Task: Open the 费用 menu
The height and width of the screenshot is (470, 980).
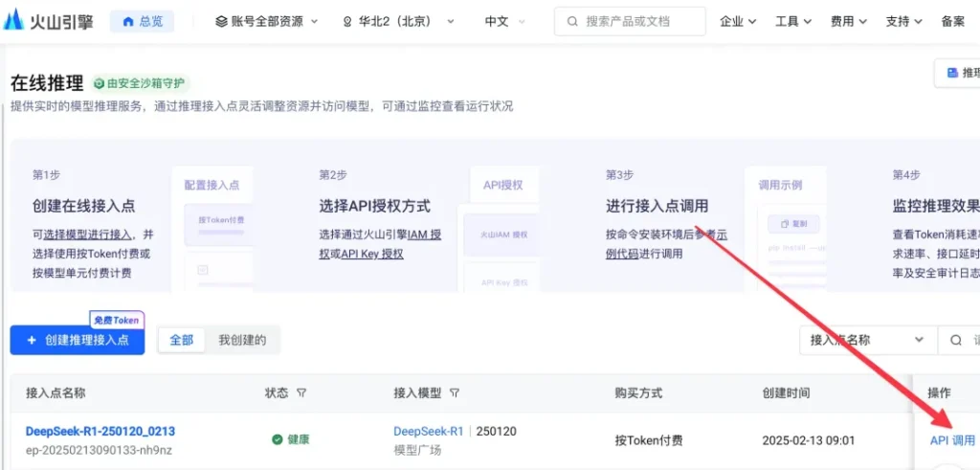Action: click(x=849, y=21)
